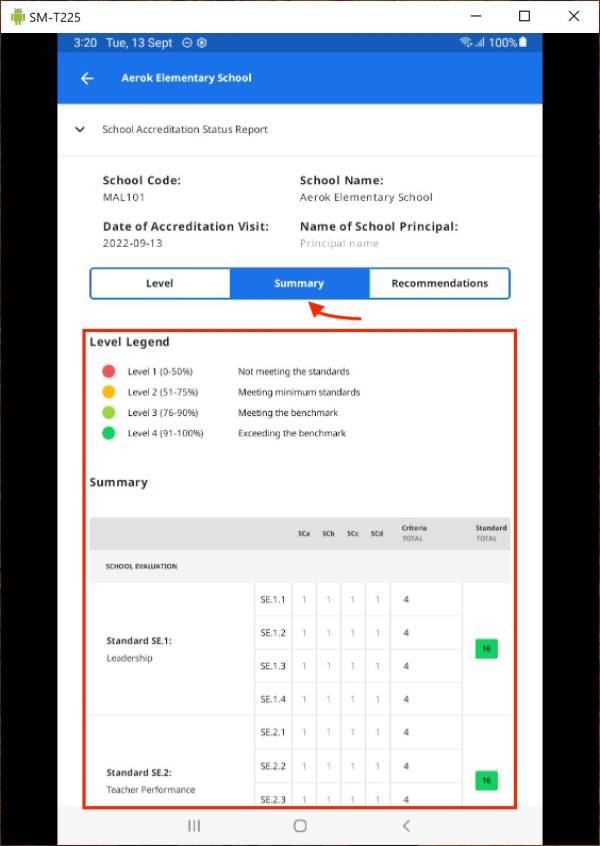
Task: Tap the battery indicator in status bar
Action: point(522,43)
